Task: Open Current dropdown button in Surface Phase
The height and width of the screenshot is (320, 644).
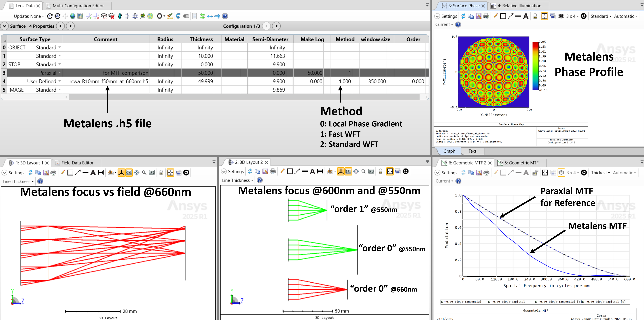Action: pyautogui.click(x=444, y=25)
